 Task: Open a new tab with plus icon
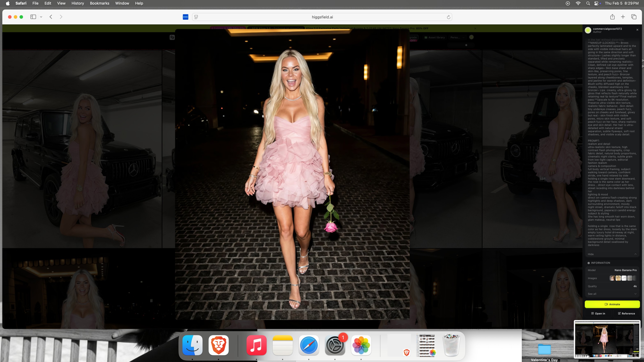pos(623,17)
